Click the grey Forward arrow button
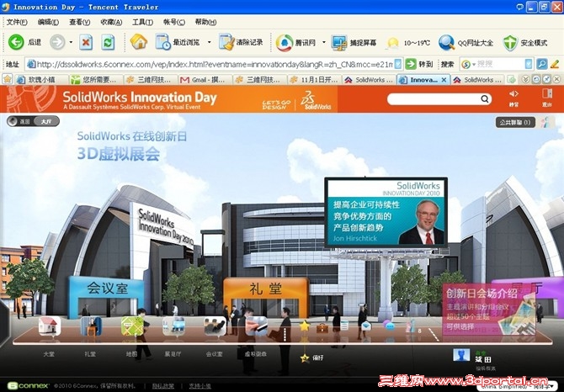Image resolution: width=564 pixels, height=392 pixels. pos(57,42)
